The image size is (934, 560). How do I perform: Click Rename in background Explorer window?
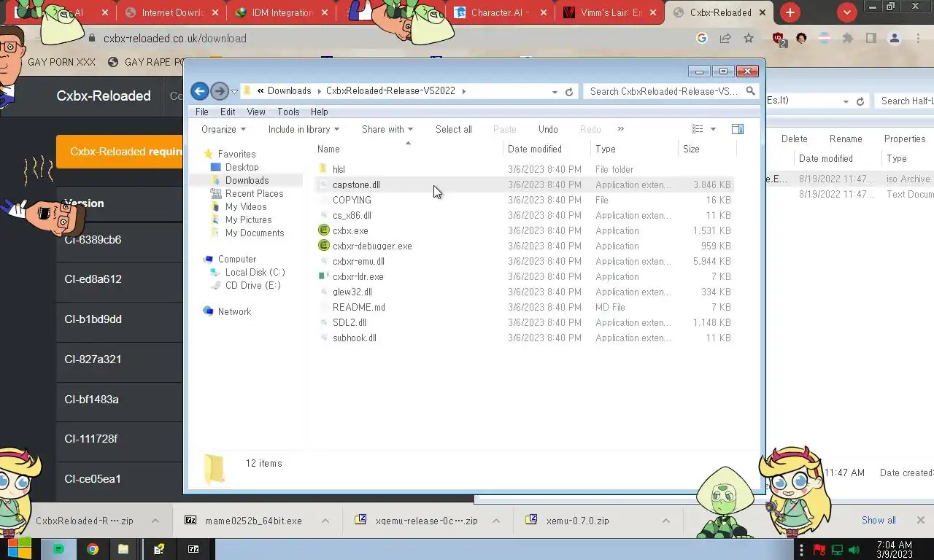pos(846,139)
